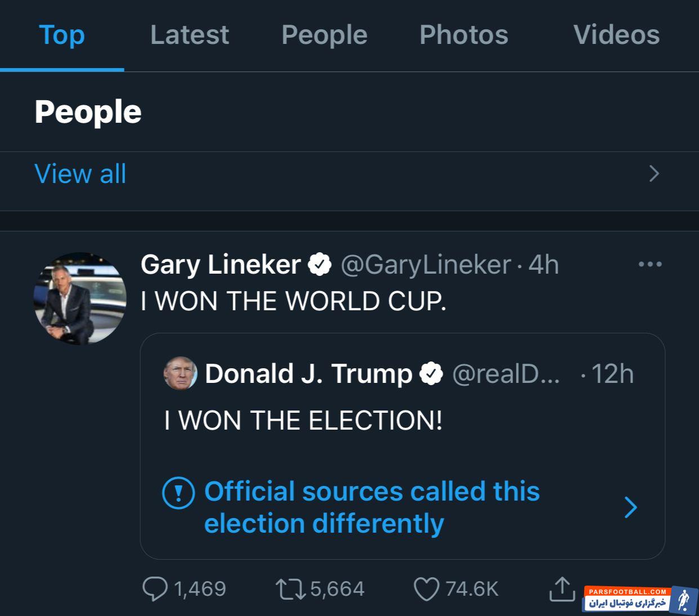Click Donald J. Trump's verified badge
Image resolution: width=699 pixels, height=616 pixels.
point(431,374)
